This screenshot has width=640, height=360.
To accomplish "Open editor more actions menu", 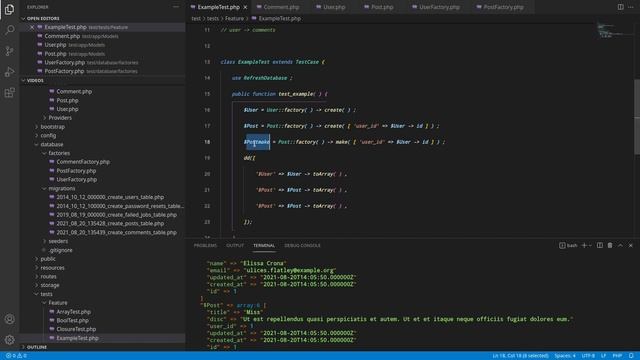I will (631, 7).
